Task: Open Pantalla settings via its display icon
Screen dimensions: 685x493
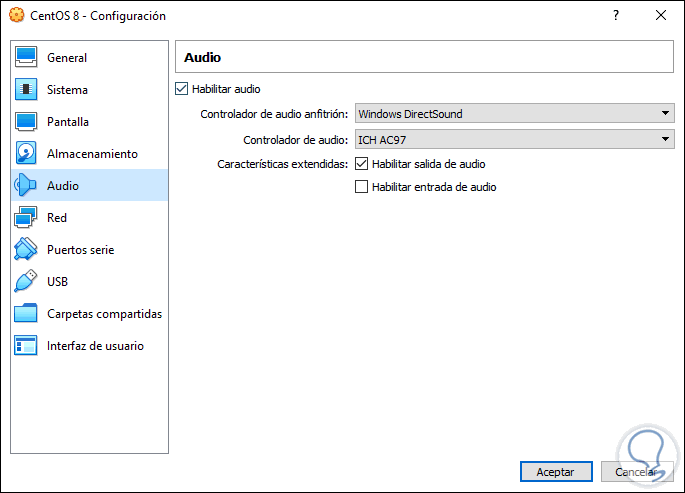Action: (x=26, y=122)
